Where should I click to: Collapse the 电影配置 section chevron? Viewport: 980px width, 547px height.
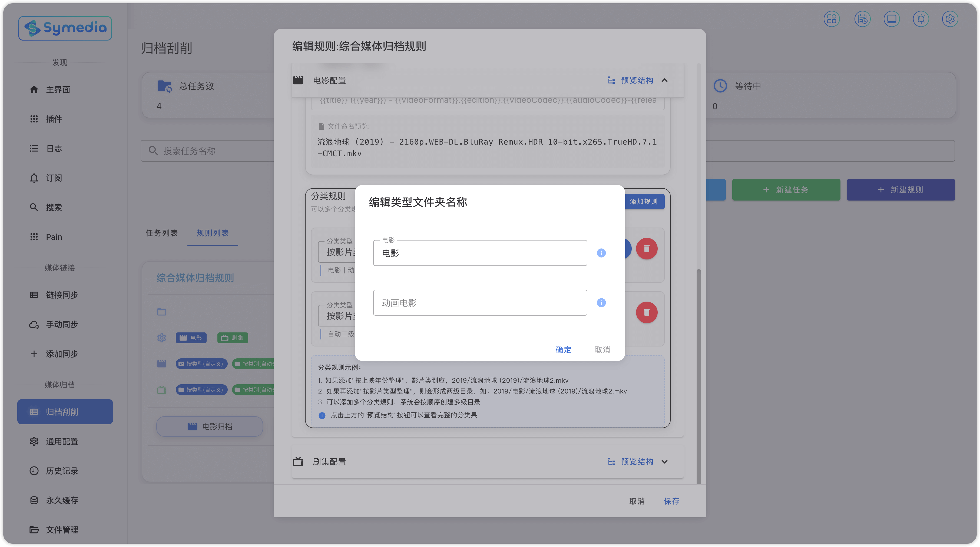pyautogui.click(x=665, y=80)
